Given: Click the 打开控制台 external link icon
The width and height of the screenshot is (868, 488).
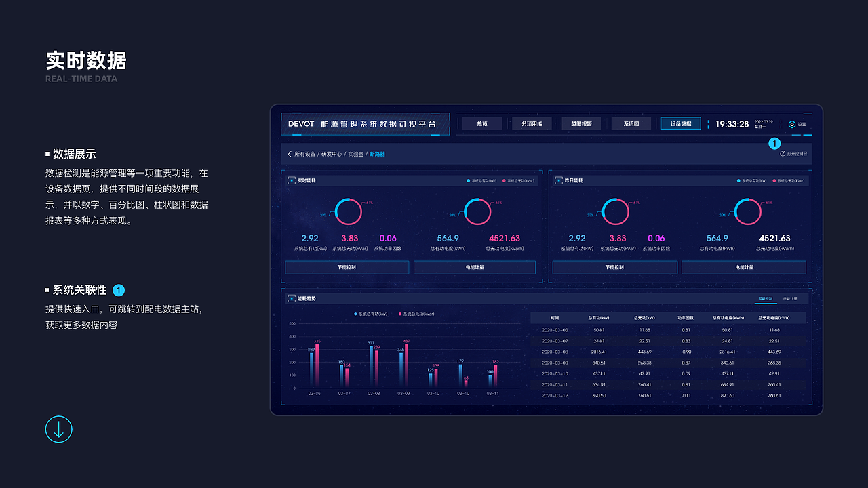Looking at the screenshot, I should [782, 154].
